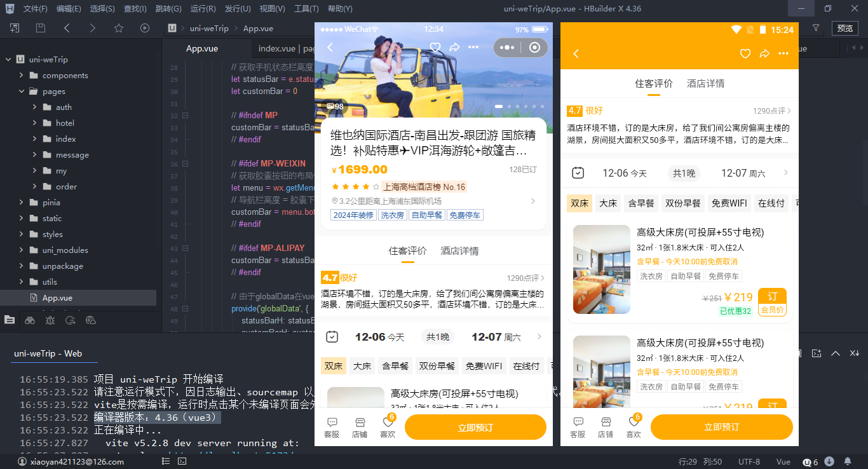This screenshot has width=868, height=469.
Task: Click back arrow in left phone preview
Action: point(330,48)
